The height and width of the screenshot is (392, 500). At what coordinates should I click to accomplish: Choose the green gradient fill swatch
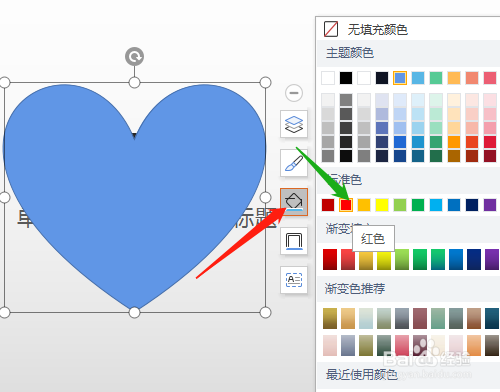(420, 259)
